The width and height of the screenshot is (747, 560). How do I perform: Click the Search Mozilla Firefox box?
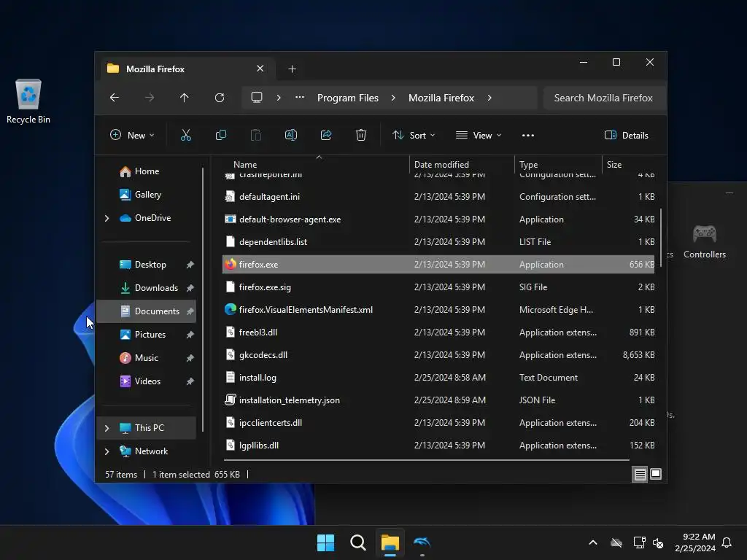point(603,98)
